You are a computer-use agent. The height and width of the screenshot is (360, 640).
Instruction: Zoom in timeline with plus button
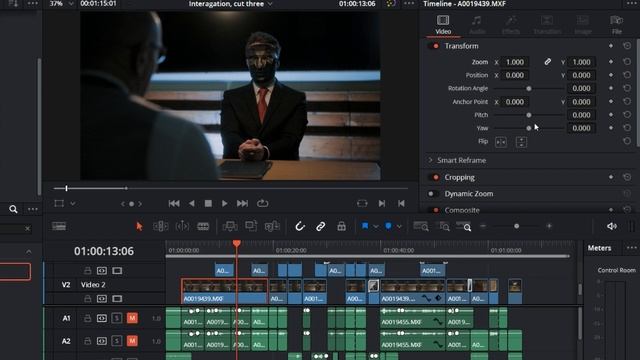click(549, 226)
